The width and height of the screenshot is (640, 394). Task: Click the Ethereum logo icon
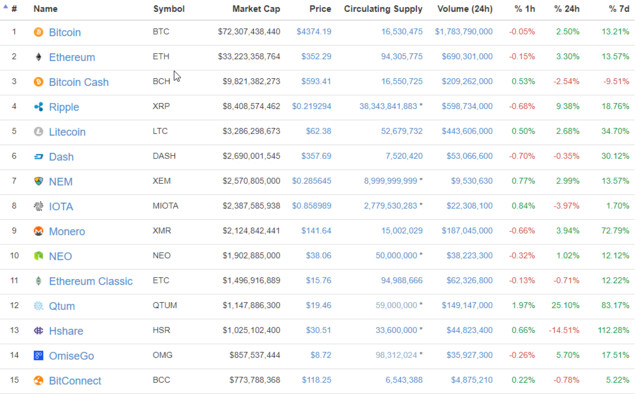38,57
